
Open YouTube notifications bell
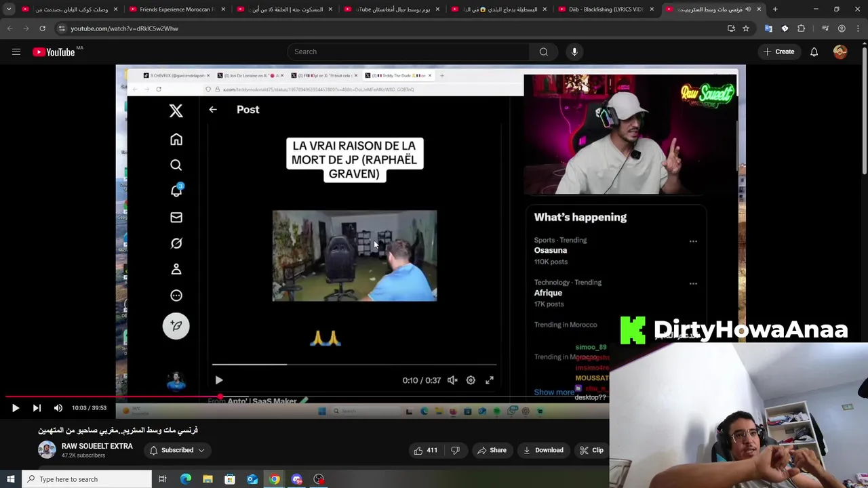point(814,52)
